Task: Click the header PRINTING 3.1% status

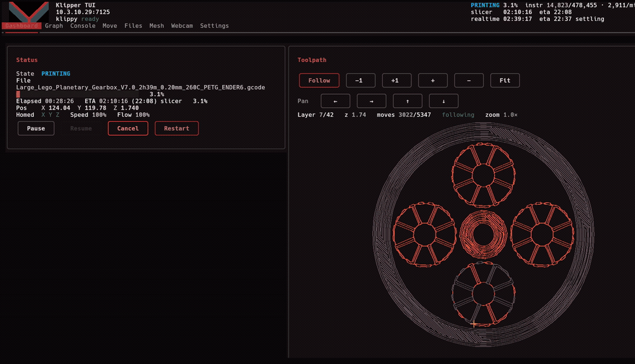Action: [x=494, y=5]
